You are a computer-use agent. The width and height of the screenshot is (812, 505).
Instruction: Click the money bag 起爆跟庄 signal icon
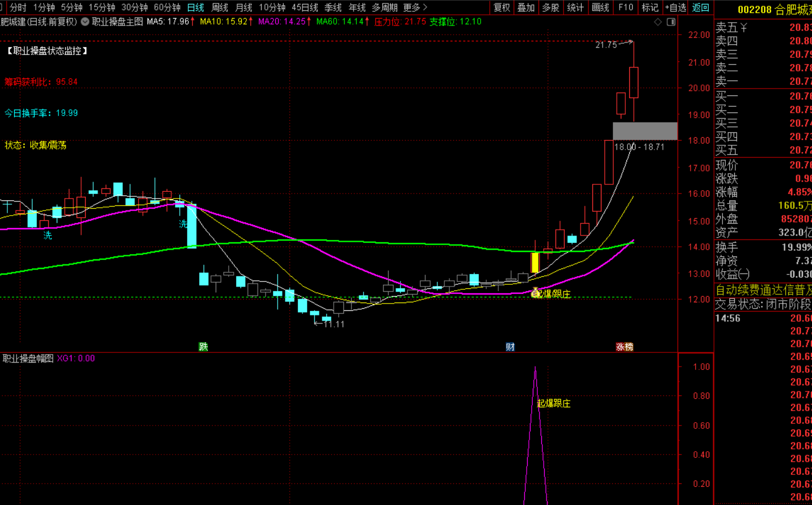point(535,293)
